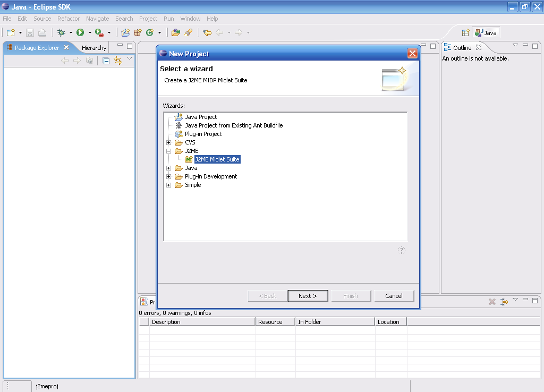
Task: Open the External Tools dropdown arrow
Action: tap(109, 33)
